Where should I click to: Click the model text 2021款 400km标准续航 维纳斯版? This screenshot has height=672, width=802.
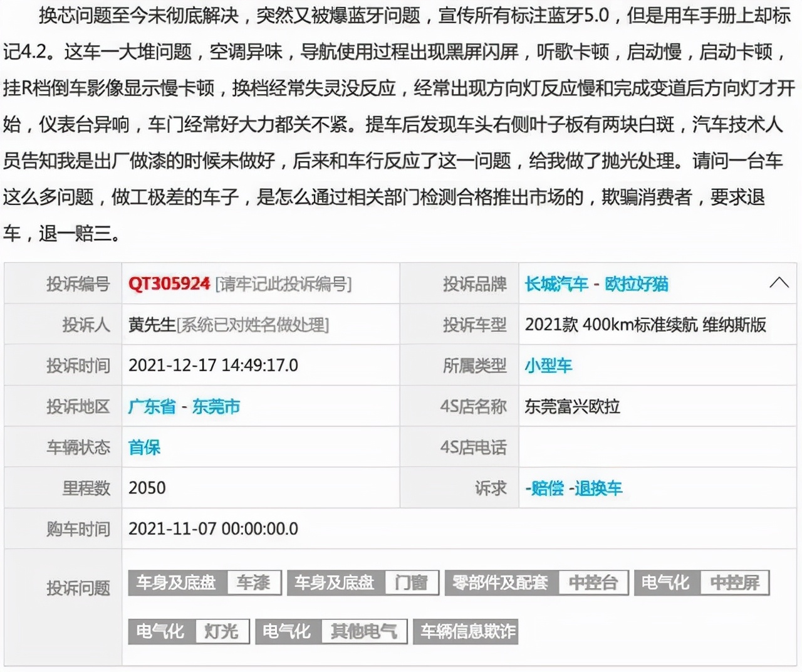(x=645, y=325)
